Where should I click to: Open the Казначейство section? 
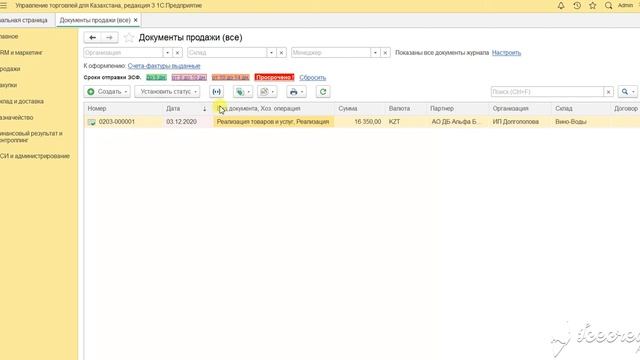(x=17, y=118)
